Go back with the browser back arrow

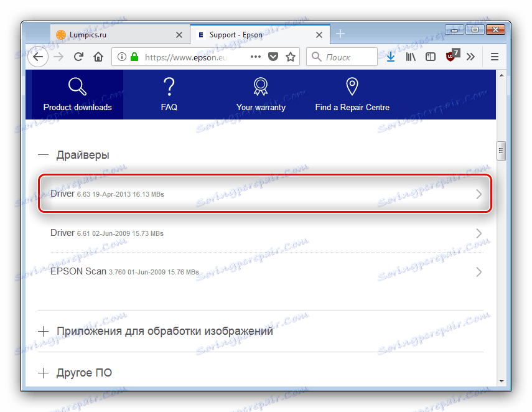click(x=38, y=57)
